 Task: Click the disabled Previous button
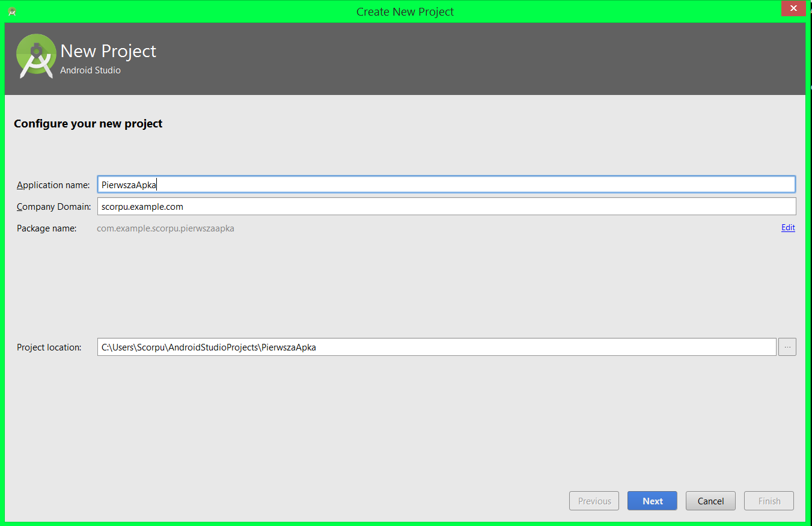pyautogui.click(x=594, y=501)
